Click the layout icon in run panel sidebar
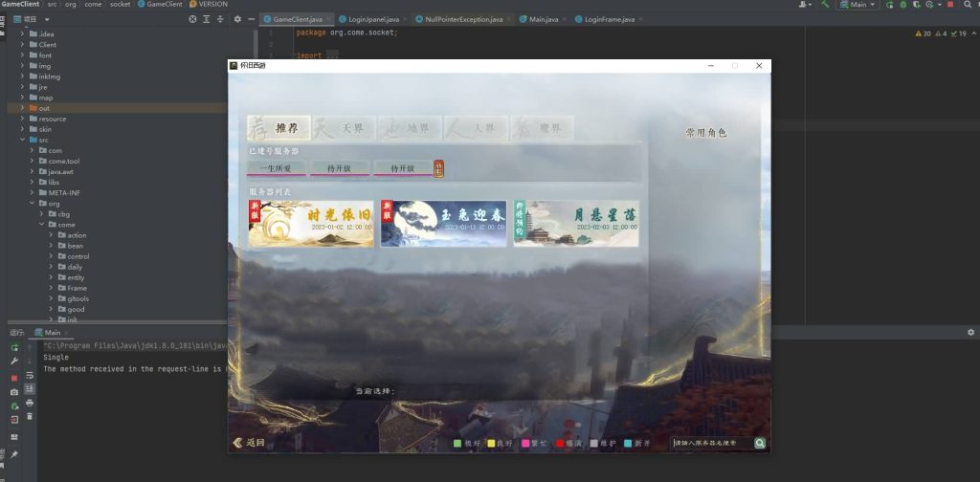This screenshot has height=482, width=980. 14,437
